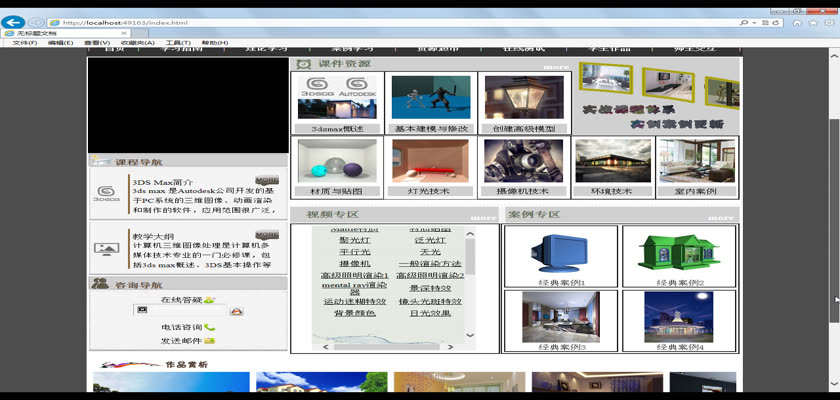Open the address bar search dropdown arrow

754,23
